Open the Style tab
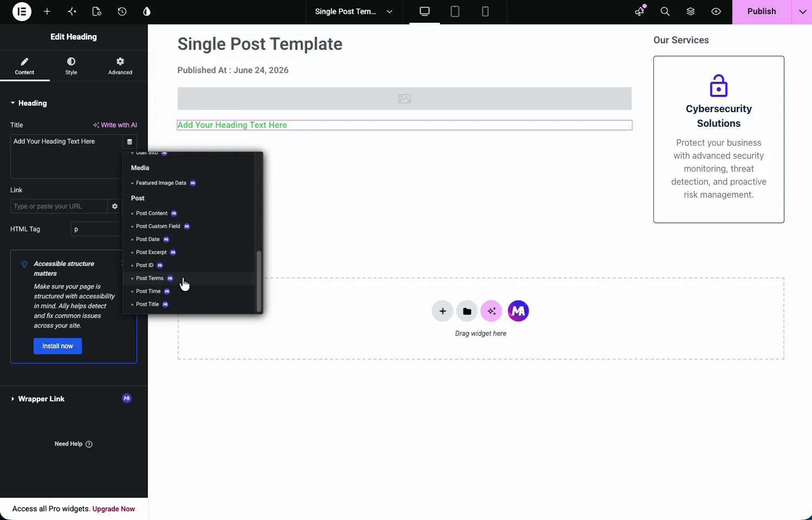 (71, 66)
